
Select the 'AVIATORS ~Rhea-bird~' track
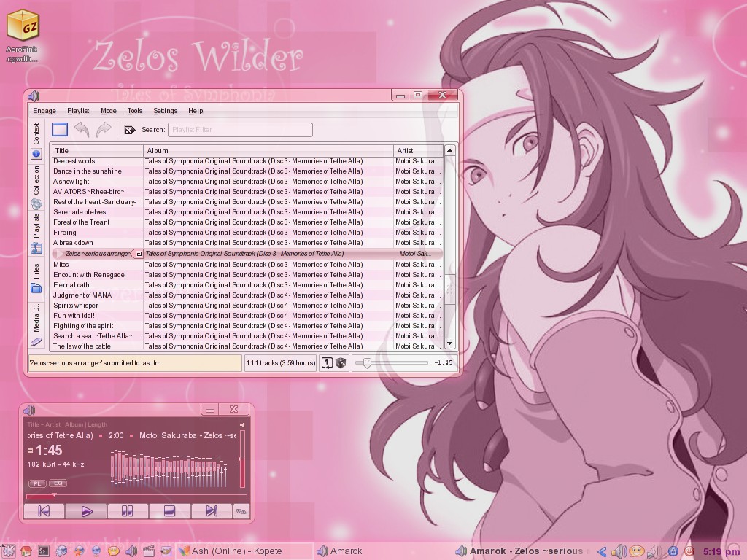[247, 192]
